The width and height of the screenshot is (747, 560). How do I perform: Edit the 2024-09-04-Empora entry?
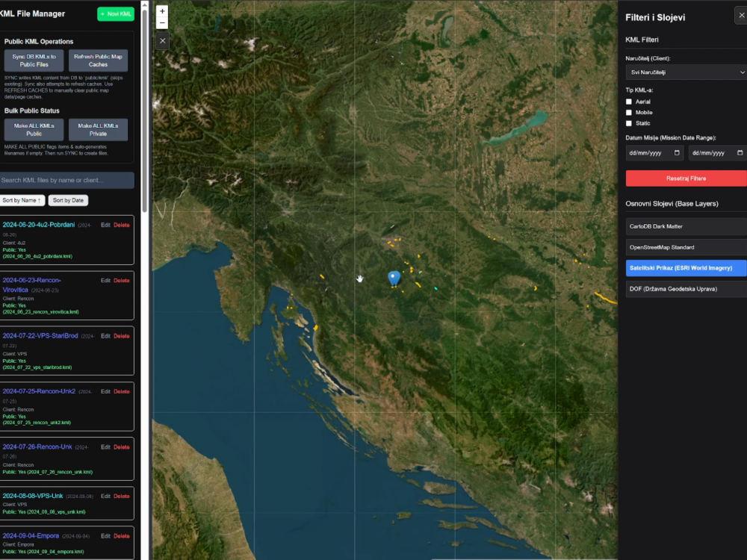pyautogui.click(x=105, y=535)
